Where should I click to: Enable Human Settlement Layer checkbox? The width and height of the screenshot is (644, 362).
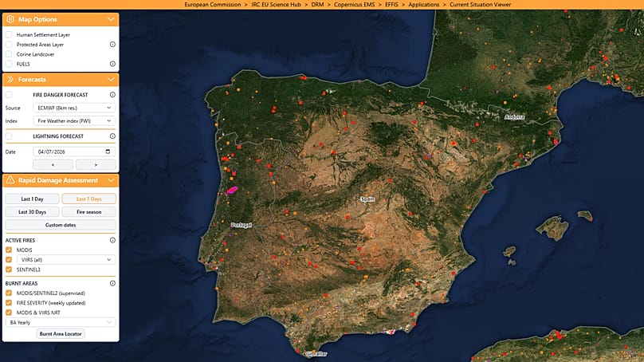(x=9, y=34)
